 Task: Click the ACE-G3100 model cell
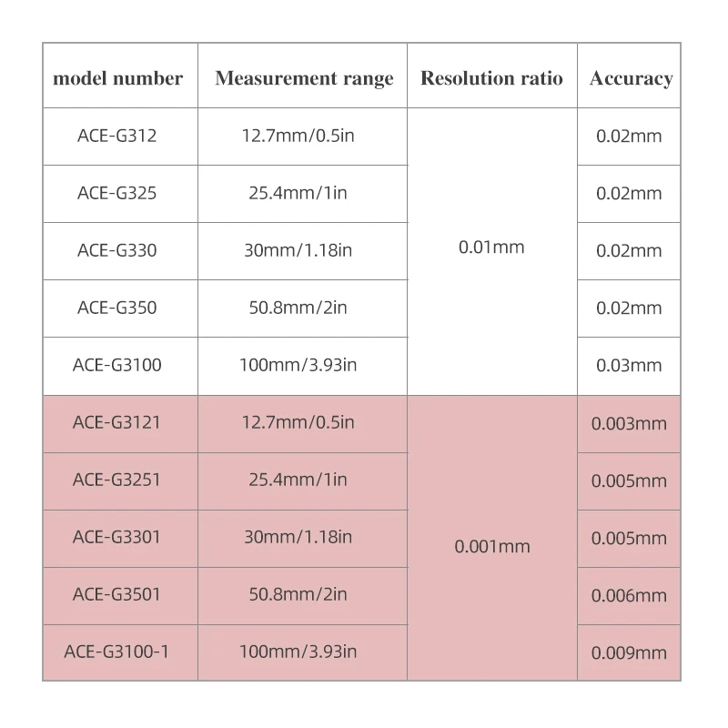coord(117,366)
